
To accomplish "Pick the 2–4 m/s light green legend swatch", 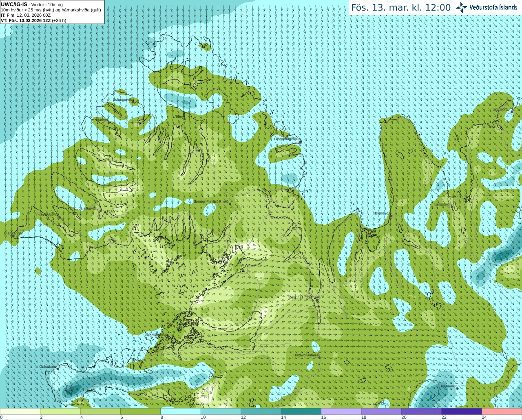I will pos(60,411).
